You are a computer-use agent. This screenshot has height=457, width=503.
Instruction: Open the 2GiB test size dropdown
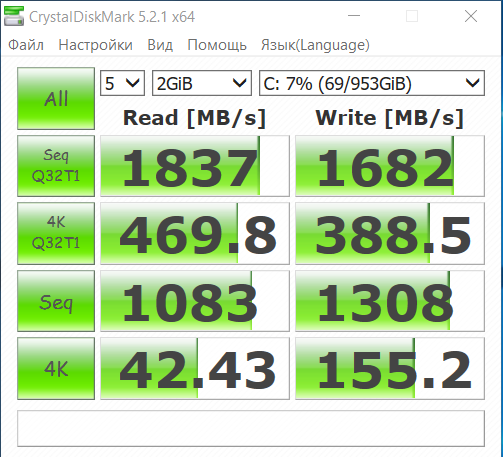click(202, 83)
